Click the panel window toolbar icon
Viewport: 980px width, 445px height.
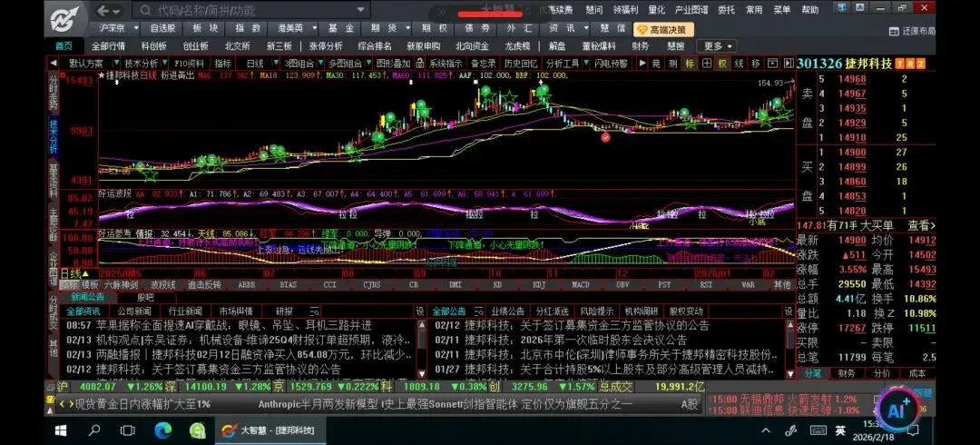click(x=772, y=64)
